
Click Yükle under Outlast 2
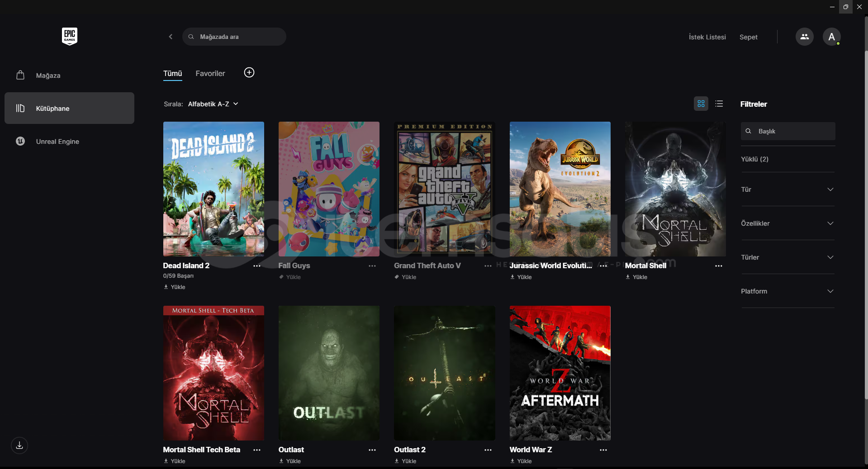pos(405,461)
